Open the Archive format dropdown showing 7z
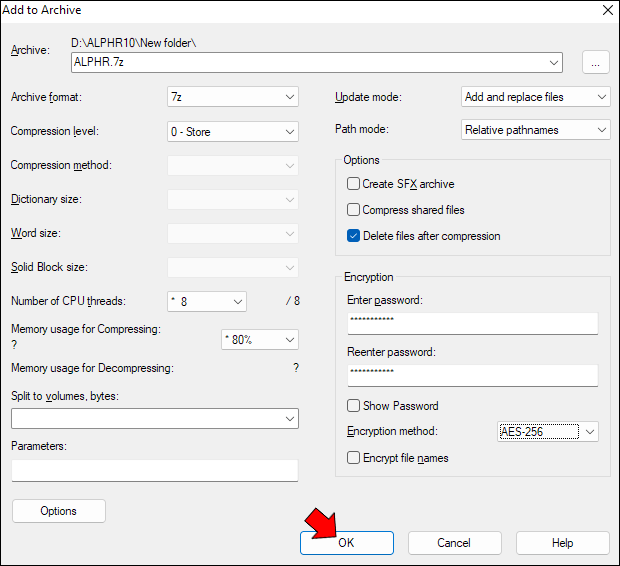620x566 pixels. point(232,97)
